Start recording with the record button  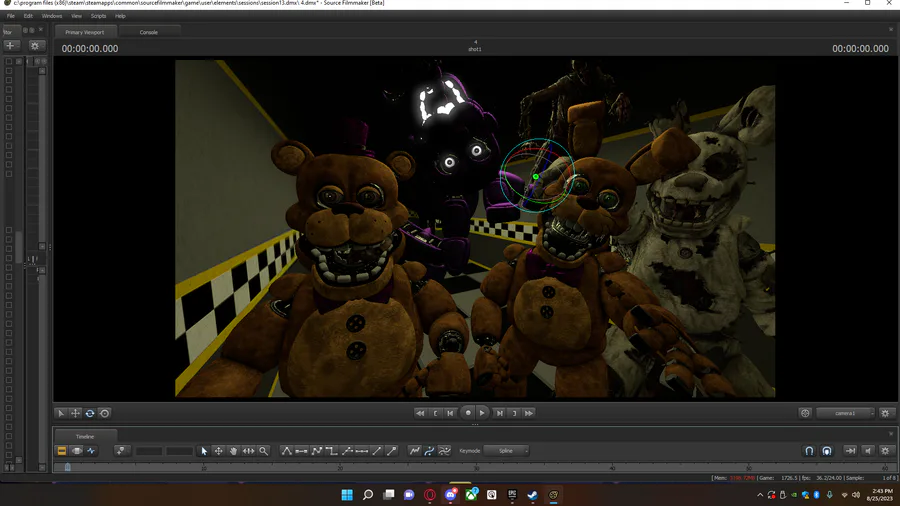point(468,413)
